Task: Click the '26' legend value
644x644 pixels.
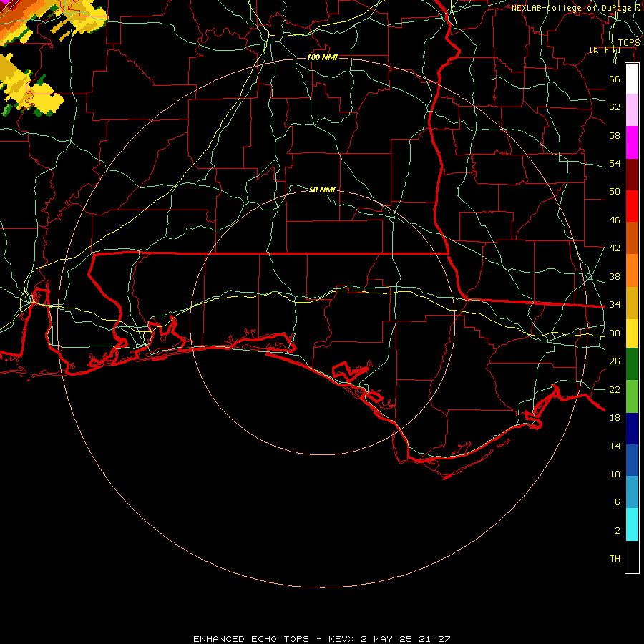Action: pos(615,361)
